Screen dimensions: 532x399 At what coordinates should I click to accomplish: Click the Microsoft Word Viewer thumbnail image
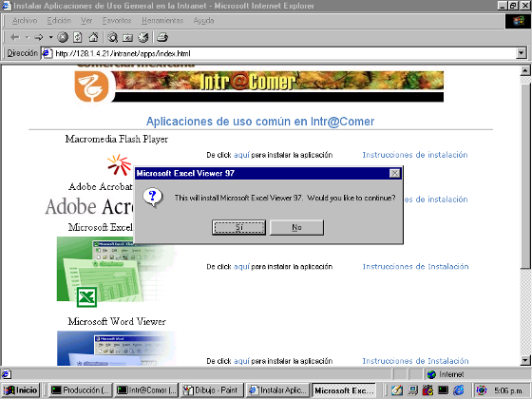(115, 349)
